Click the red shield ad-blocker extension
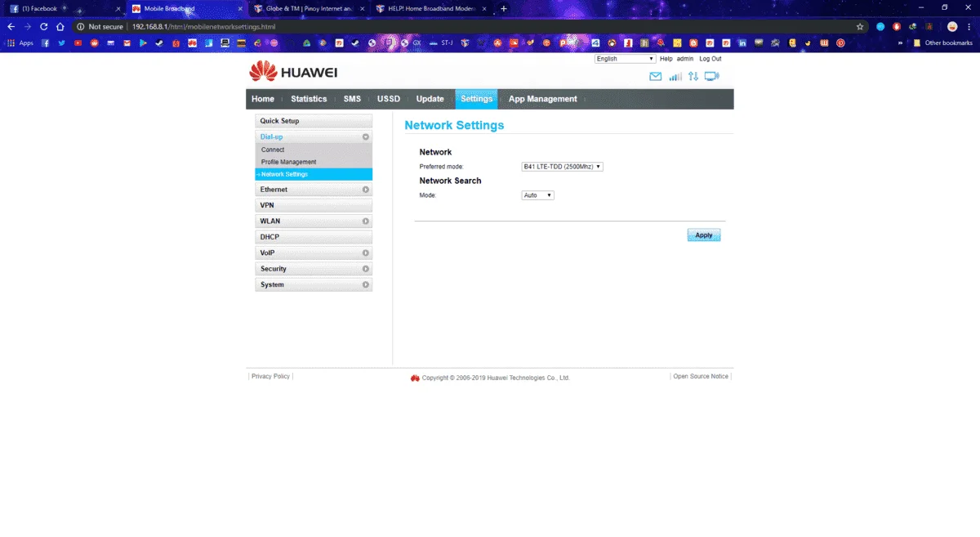Screen dimensions: 980x537 (x=896, y=26)
